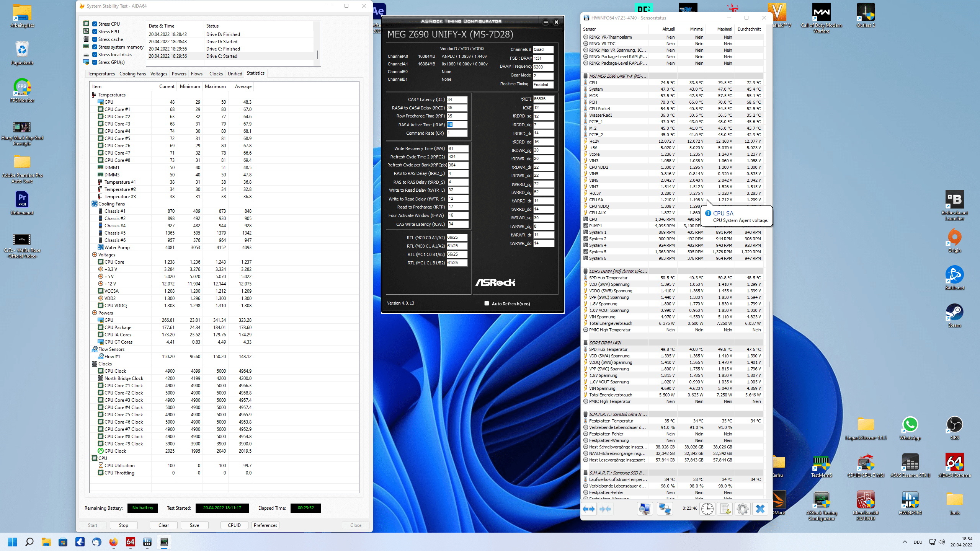Open Battle.net desktop shortcut
The width and height of the screenshot is (980, 551).
pyautogui.click(x=954, y=277)
